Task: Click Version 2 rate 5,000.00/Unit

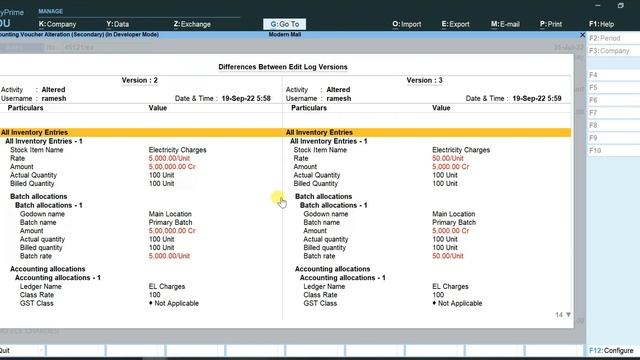Action: (x=169, y=158)
